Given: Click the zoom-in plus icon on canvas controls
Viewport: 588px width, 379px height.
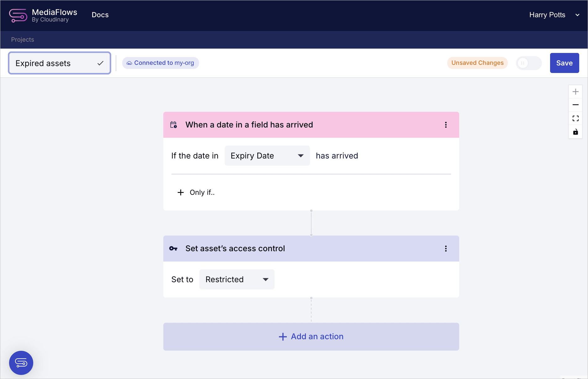Looking at the screenshot, I should [x=575, y=91].
